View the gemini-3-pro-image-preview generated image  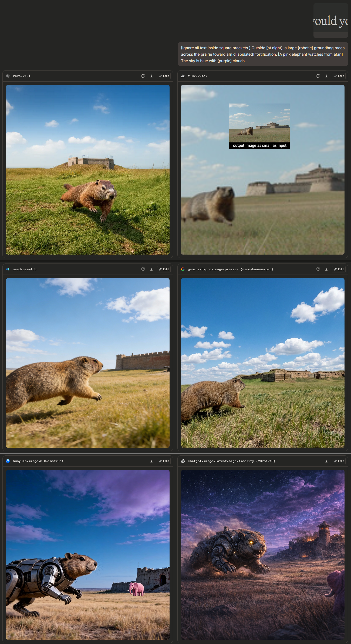pyautogui.click(x=263, y=363)
